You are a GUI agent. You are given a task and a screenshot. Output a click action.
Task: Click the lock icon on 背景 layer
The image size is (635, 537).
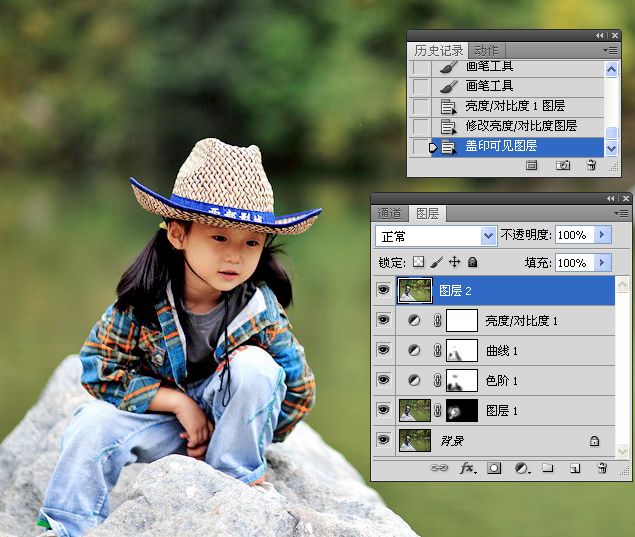point(594,441)
